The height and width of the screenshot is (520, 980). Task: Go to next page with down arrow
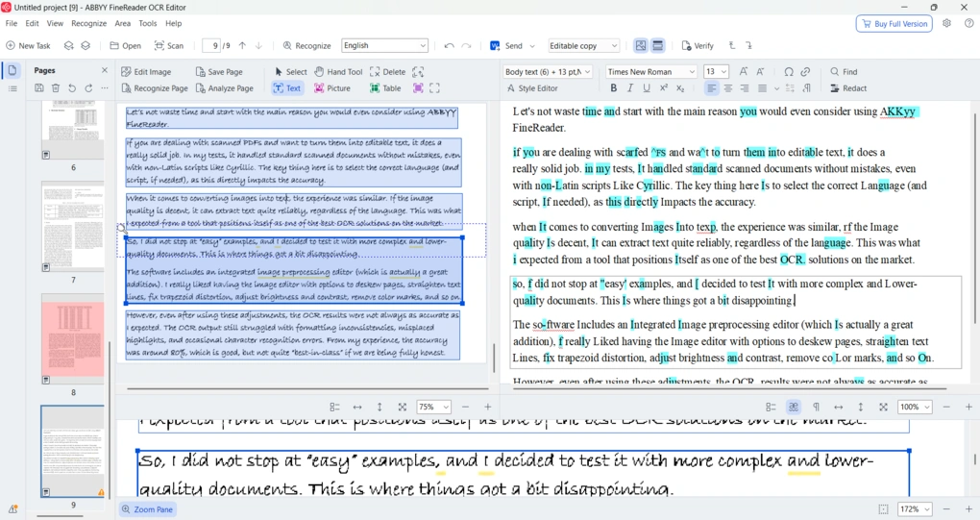point(258,45)
